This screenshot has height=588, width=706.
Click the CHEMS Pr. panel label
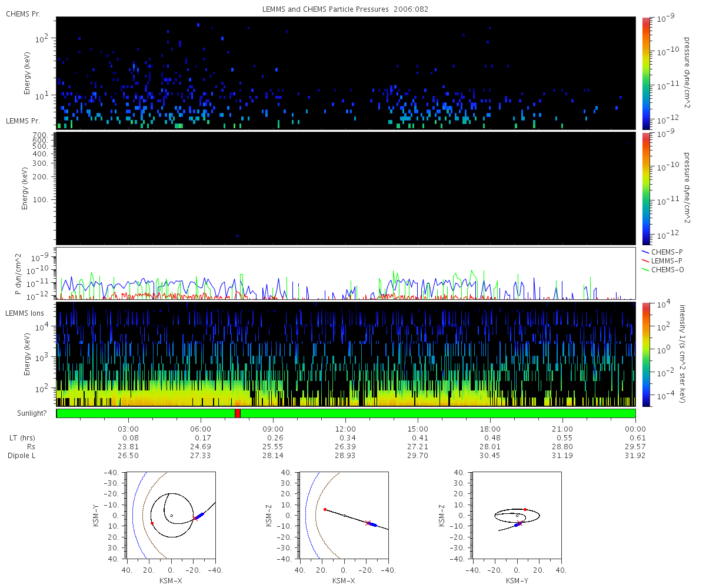click(x=23, y=14)
